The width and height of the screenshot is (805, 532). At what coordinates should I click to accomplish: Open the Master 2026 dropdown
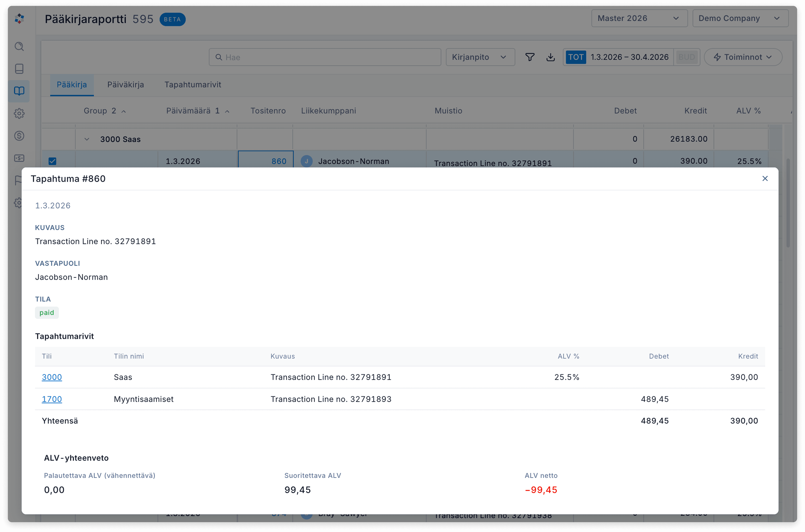(x=639, y=18)
